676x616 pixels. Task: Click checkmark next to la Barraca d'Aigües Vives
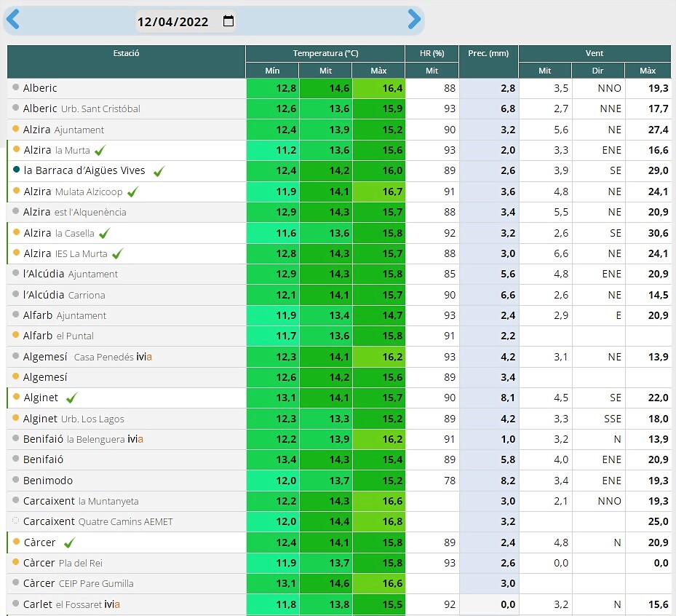click(159, 171)
